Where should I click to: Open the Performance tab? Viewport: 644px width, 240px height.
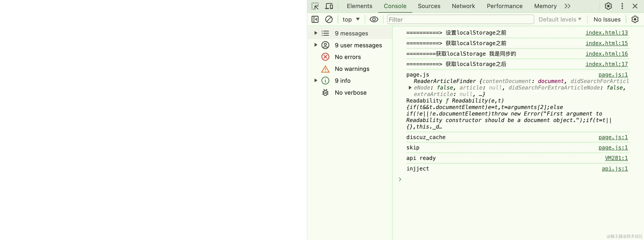pos(504,6)
